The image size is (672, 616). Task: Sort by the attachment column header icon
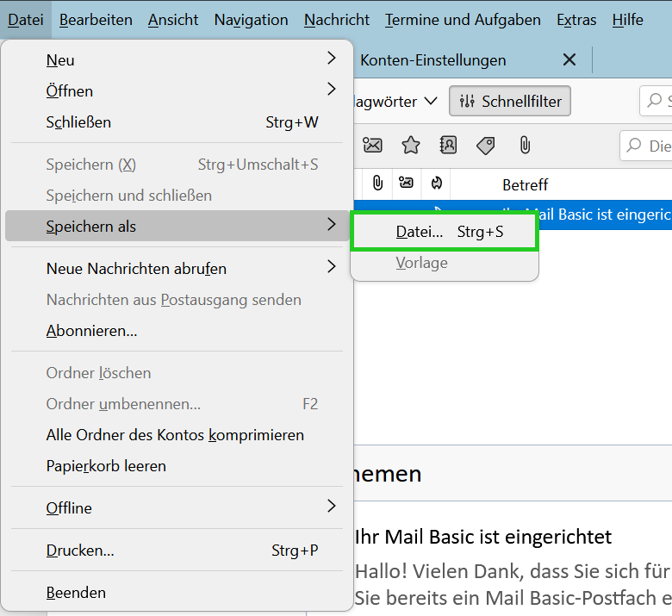pos(377,184)
